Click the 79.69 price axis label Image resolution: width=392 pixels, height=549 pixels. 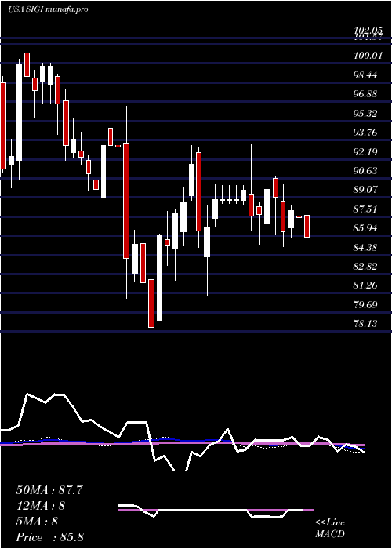(x=366, y=304)
